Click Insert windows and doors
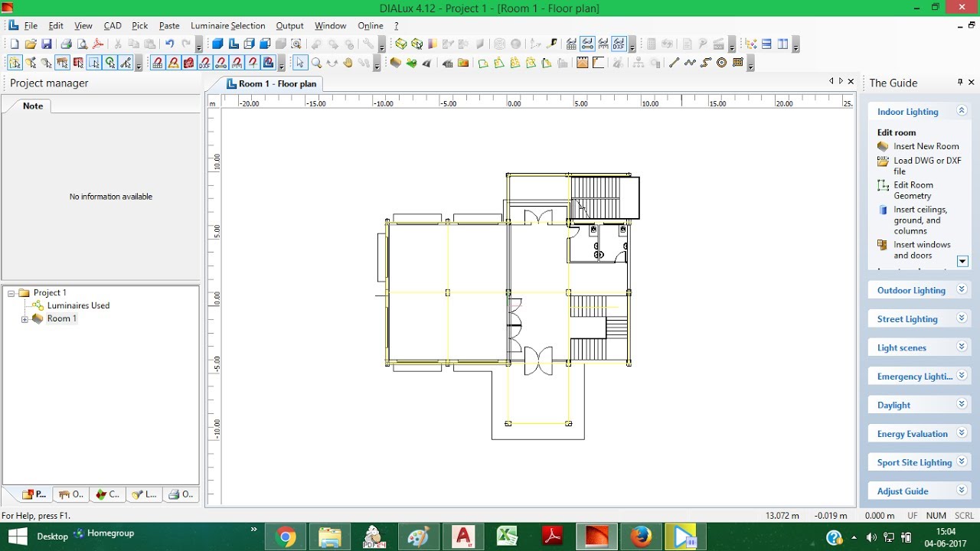The width and height of the screenshot is (980, 551). coord(922,250)
